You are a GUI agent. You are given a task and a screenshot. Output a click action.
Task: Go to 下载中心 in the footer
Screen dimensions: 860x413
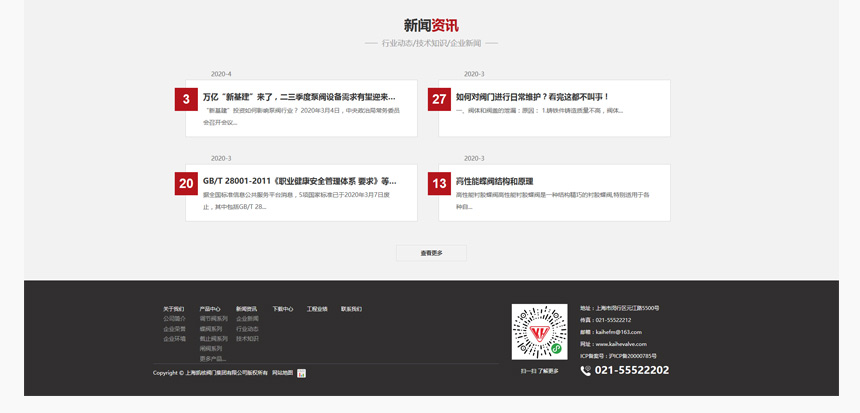click(283, 309)
